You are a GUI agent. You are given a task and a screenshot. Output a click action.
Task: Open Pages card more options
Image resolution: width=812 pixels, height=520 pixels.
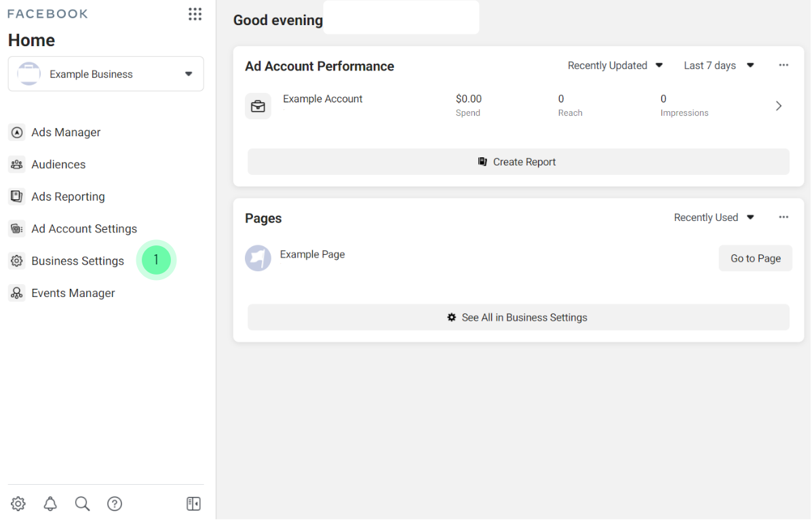click(x=784, y=218)
